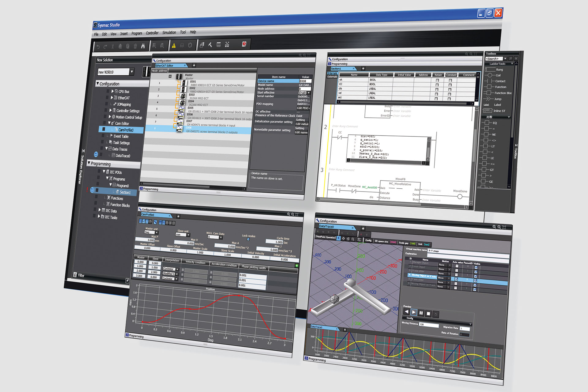Click the binoculars search icon in toolbar
This screenshot has height=392, width=588.
click(143, 46)
